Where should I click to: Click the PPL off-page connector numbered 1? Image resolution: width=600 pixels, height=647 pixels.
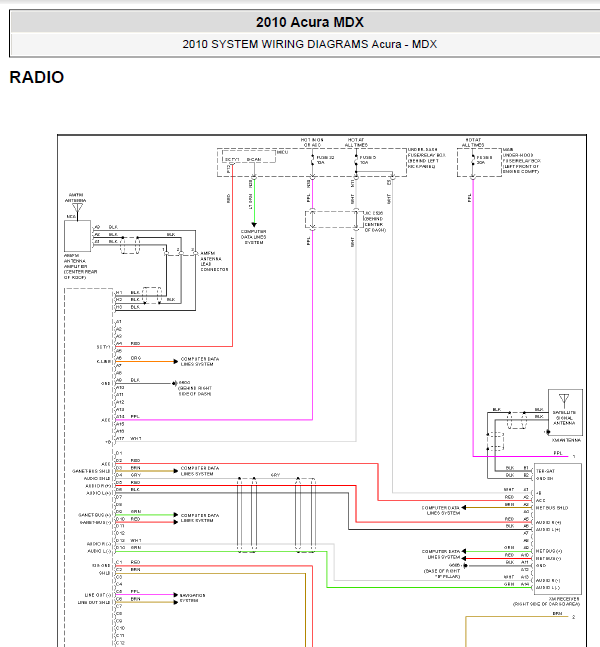(x=574, y=456)
